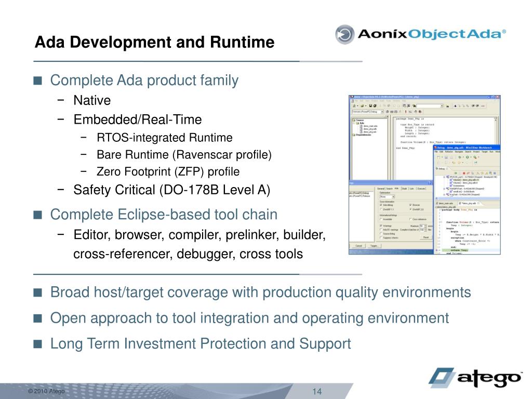
Task: Select the 'DWARF 2.0' radio button
Action: (410, 209)
